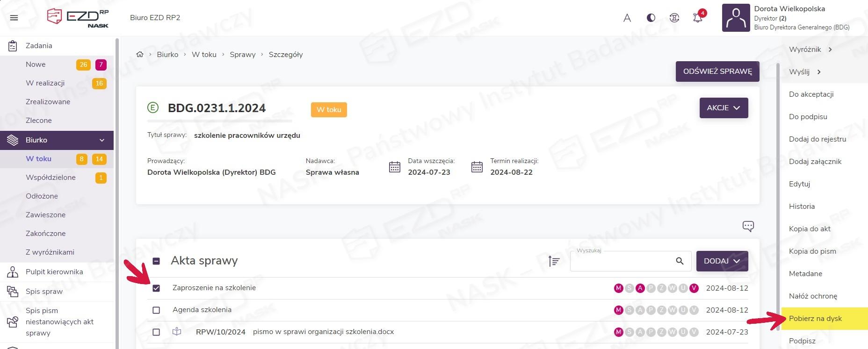
Task: Click the font size icon
Action: pyautogui.click(x=627, y=18)
